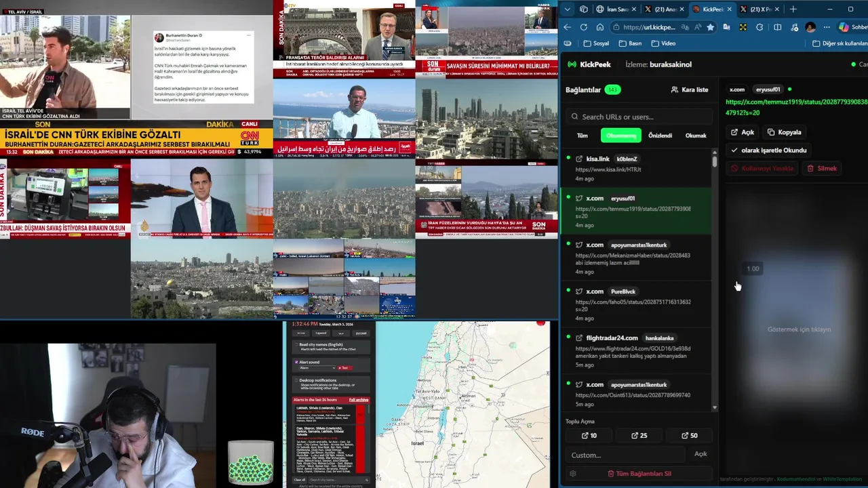Toggle the favorite star in address bar
This screenshot has width=868, height=488.
click(710, 27)
